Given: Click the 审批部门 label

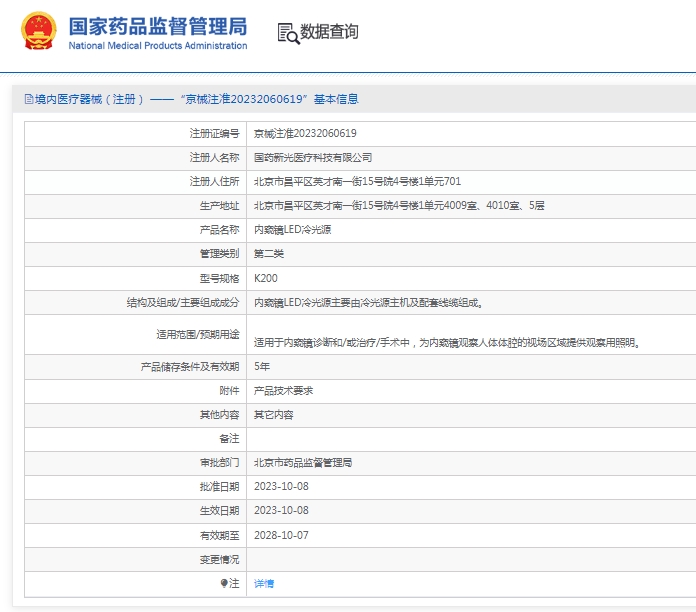Looking at the screenshot, I should point(219,462).
